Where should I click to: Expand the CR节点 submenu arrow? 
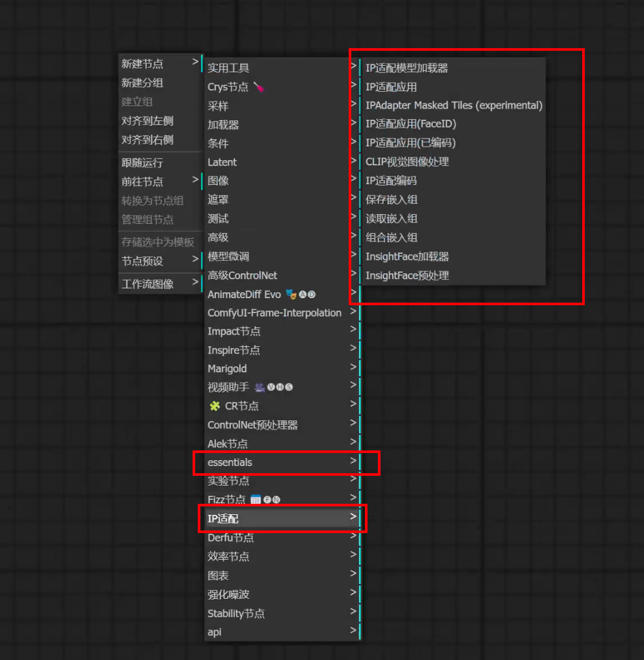point(353,404)
